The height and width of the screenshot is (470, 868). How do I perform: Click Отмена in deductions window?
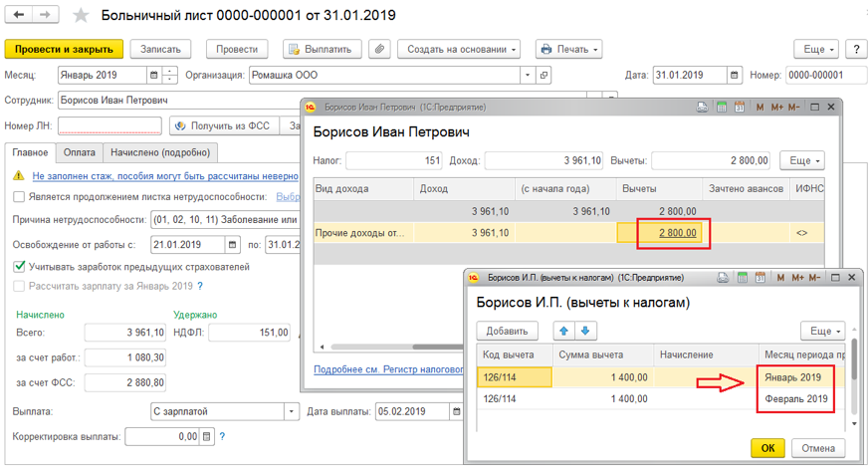[818, 448]
